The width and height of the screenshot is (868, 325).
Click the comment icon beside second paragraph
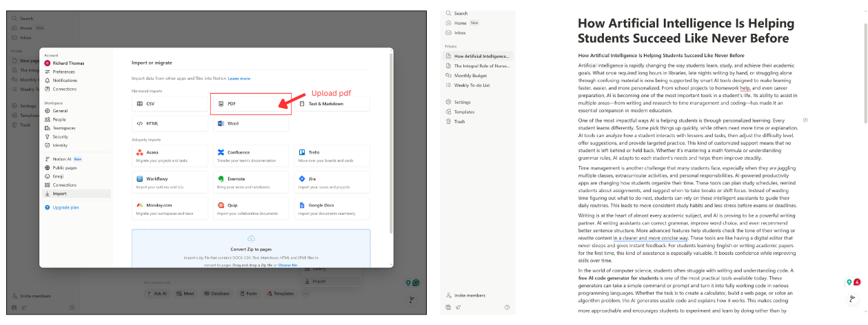(x=805, y=120)
